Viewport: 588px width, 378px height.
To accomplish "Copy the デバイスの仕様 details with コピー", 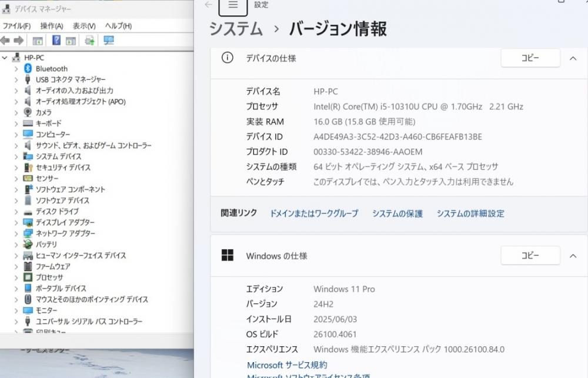I will [530, 58].
